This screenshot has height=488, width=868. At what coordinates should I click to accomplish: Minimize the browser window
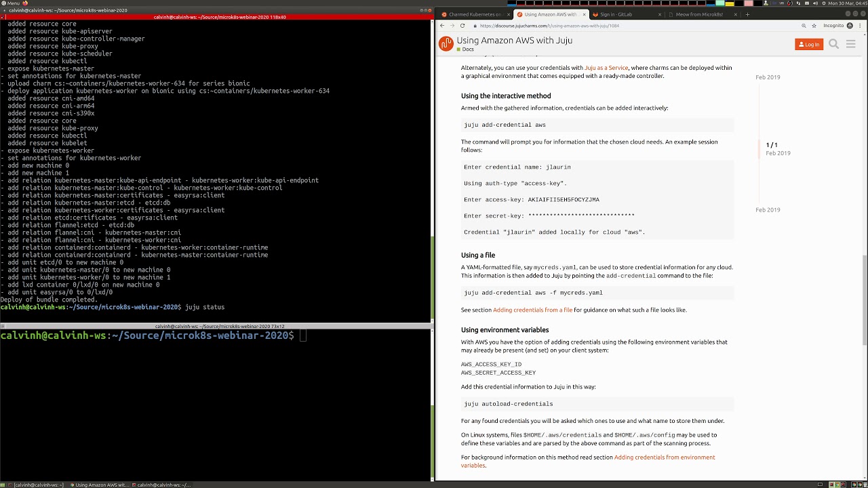[848, 14]
